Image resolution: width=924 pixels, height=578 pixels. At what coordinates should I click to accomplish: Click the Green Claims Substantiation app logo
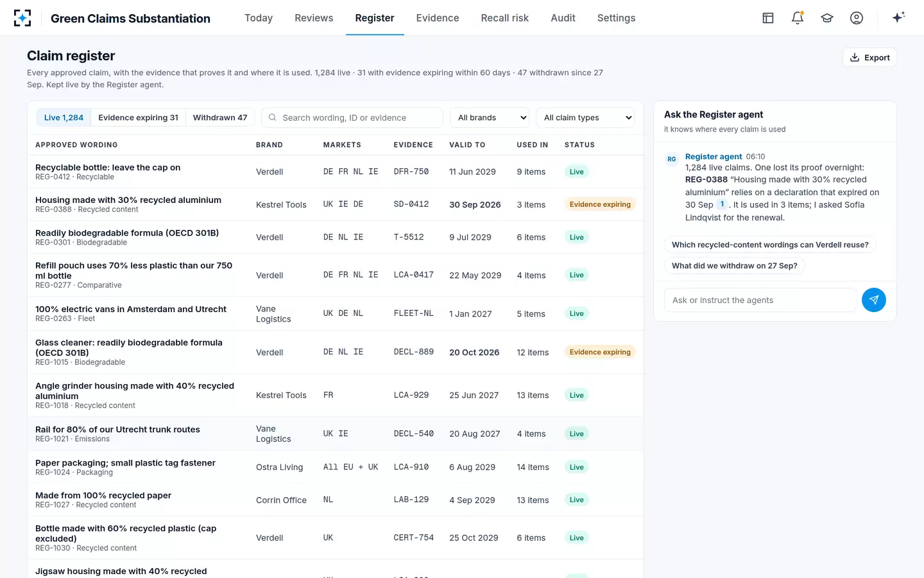click(x=22, y=18)
